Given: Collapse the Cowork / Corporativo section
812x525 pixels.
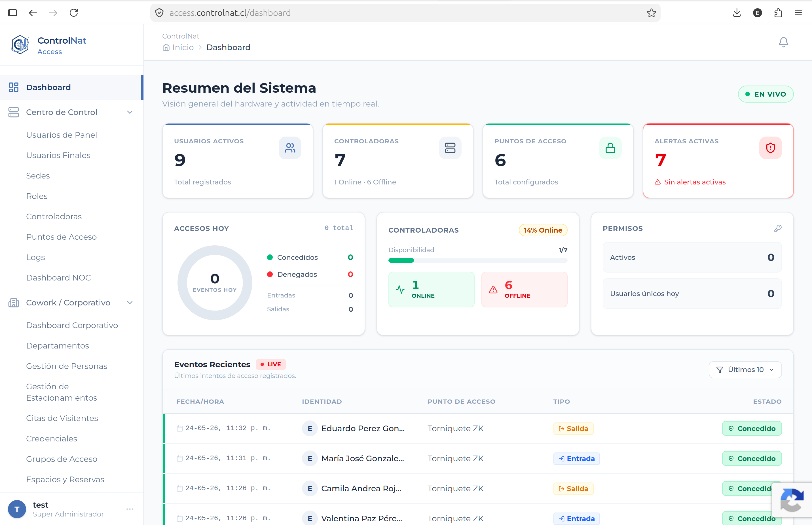Looking at the screenshot, I should [x=130, y=302].
